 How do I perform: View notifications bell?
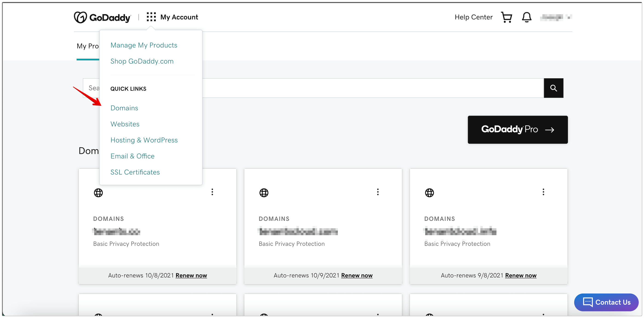click(527, 17)
